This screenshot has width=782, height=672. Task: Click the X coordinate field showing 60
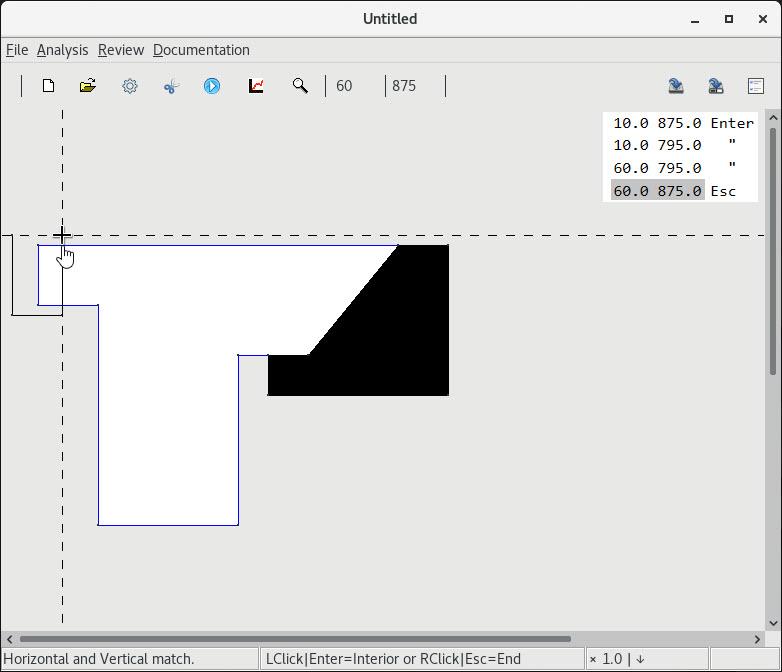354,86
